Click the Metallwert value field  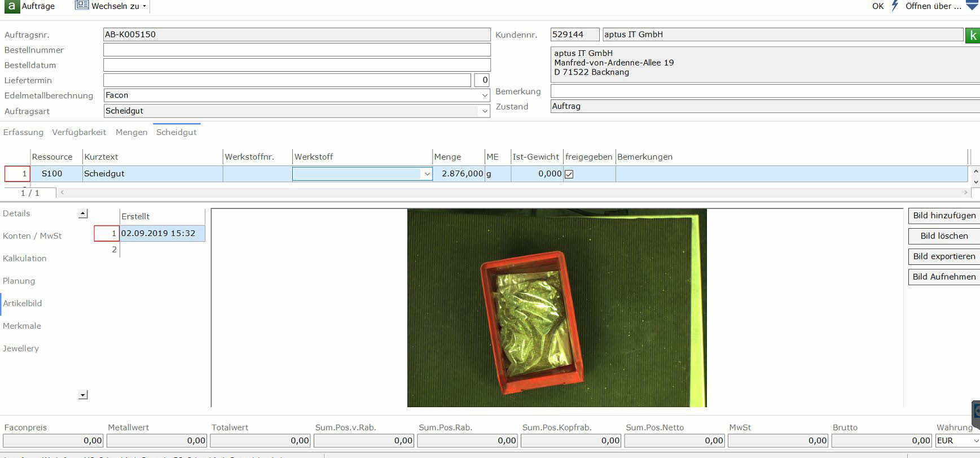tap(157, 440)
